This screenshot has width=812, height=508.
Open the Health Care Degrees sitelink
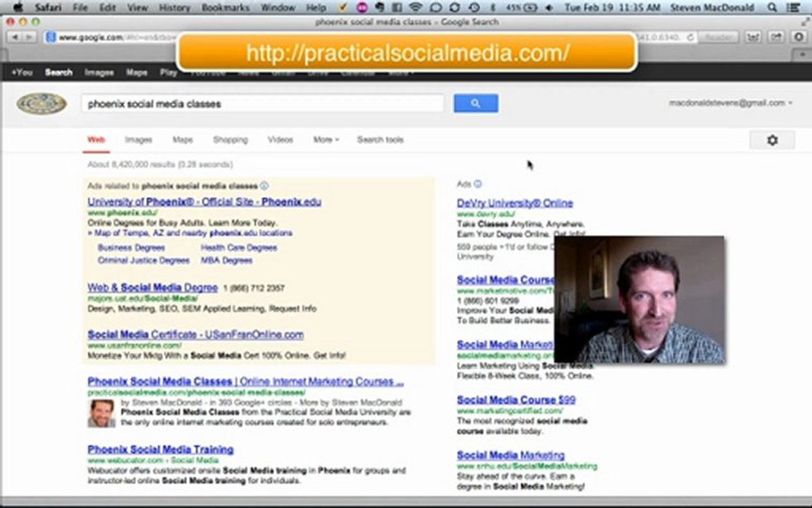(x=239, y=248)
